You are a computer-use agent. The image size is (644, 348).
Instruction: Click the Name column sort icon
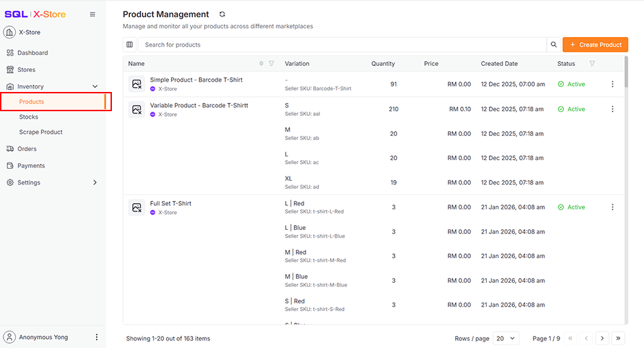tap(261, 64)
